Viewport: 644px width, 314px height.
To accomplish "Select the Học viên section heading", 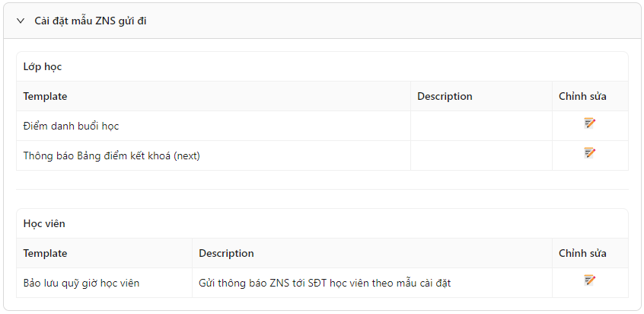I will (44, 223).
